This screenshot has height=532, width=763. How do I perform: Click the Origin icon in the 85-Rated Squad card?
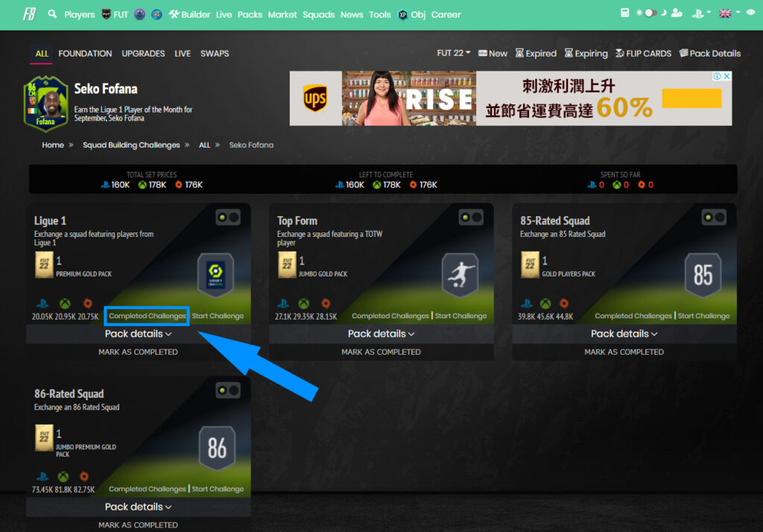point(563,304)
